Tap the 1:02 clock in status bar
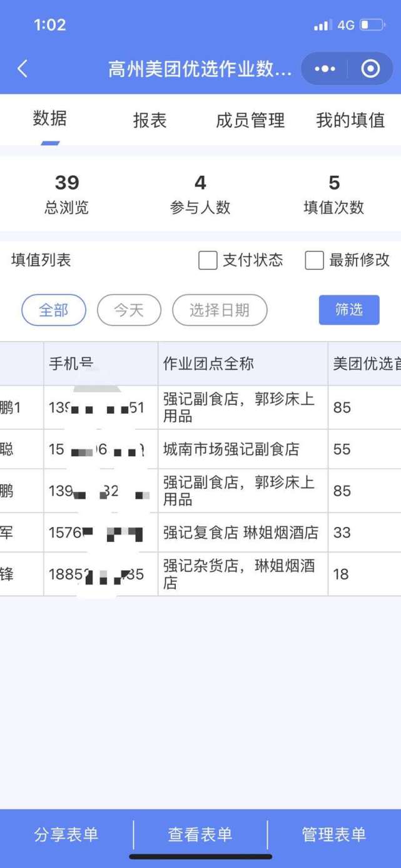Image resolution: width=401 pixels, height=868 pixels. point(50,25)
